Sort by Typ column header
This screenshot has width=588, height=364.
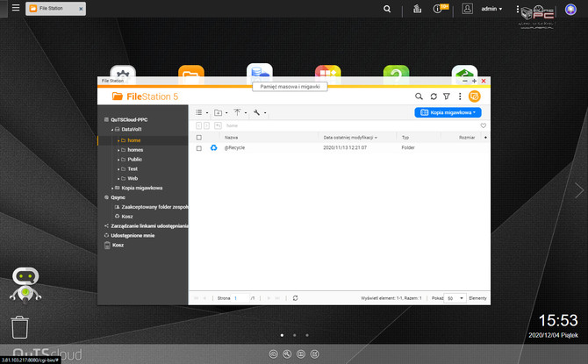pyautogui.click(x=405, y=138)
